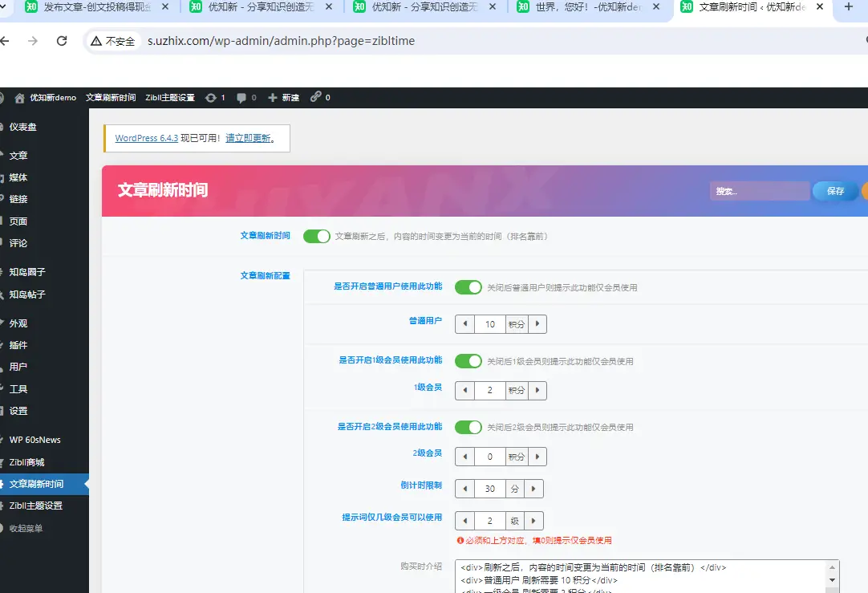The height and width of the screenshot is (593, 868).
Task: Toggle 是否开启2级会员使用此功能 switch
Action: [468, 427]
